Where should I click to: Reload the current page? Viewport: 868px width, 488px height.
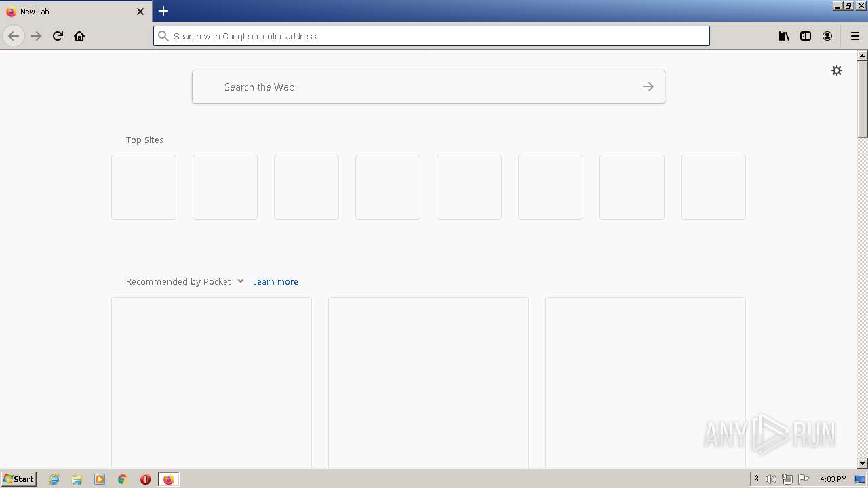click(x=58, y=36)
